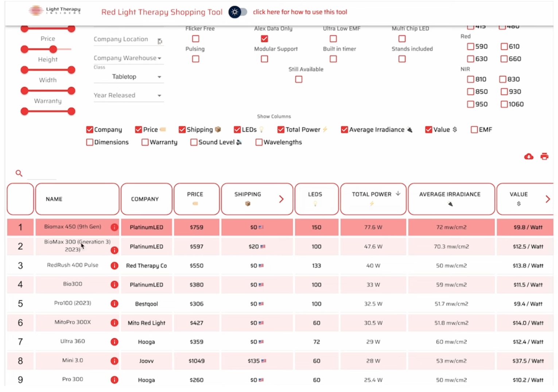Image resolution: width=558 pixels, height=392 pixels.
Task: Open info icon for RedRush 400 Pulse
Action: [x=114, y=265]
